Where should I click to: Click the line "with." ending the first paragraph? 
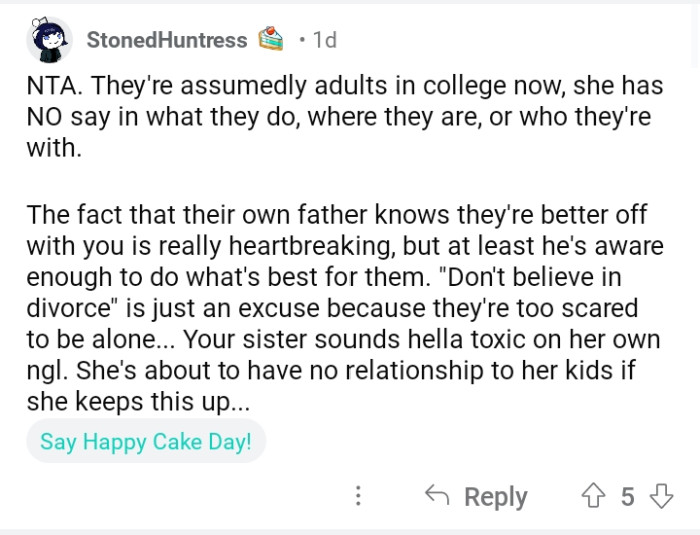click(53, 148)
